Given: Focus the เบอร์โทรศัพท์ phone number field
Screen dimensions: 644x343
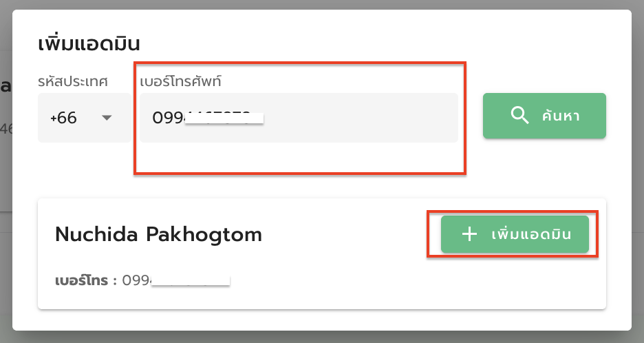Looking at the screenshot, I should [299, 118].
